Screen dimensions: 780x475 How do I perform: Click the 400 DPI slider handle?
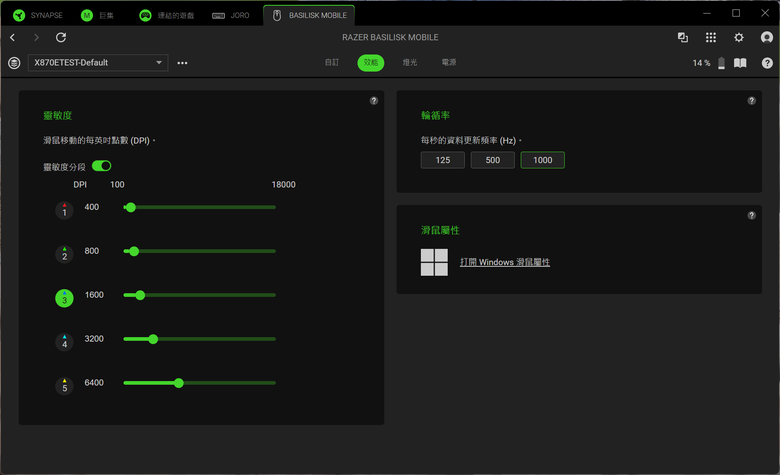point(131,207)
